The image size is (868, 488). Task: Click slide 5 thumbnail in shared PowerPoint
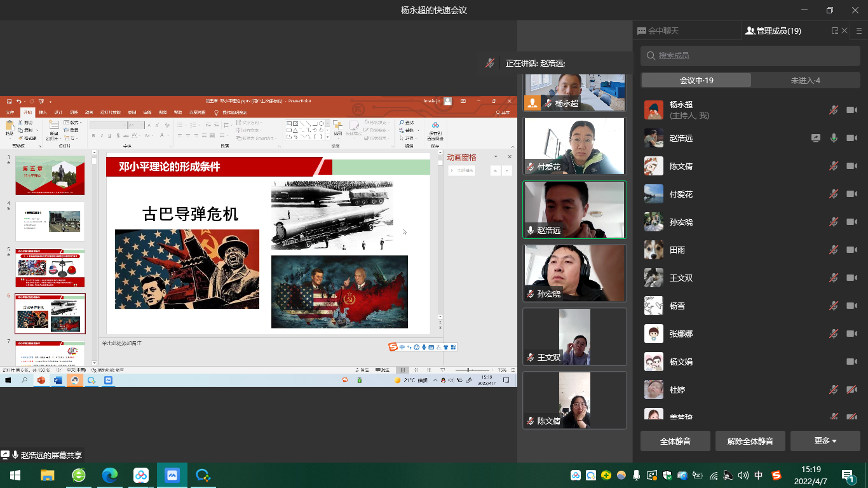tap(50, 267)
